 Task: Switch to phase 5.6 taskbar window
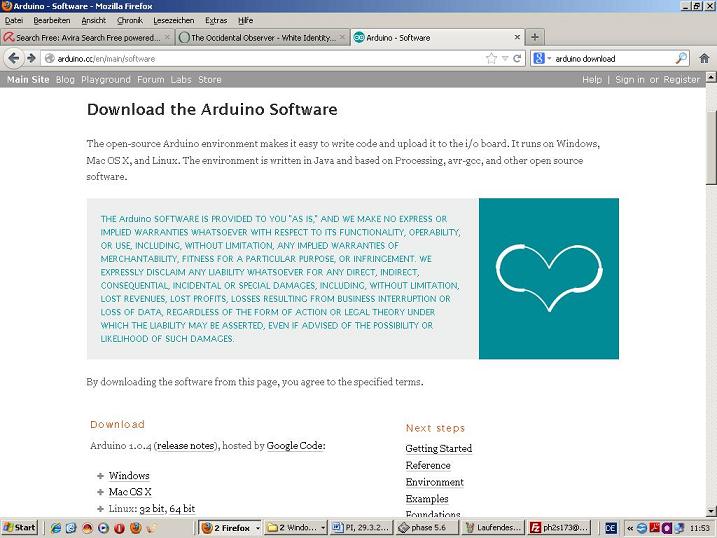click(427, 528)
